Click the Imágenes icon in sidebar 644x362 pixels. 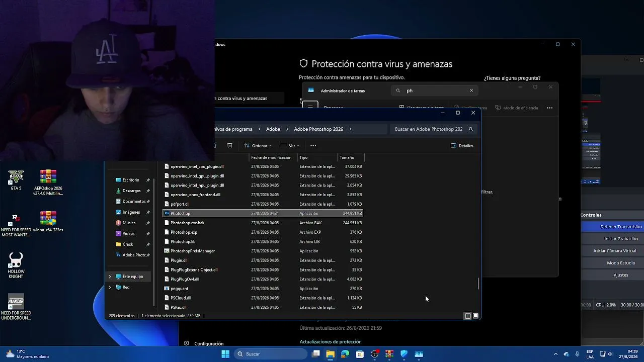click(118, 212)
